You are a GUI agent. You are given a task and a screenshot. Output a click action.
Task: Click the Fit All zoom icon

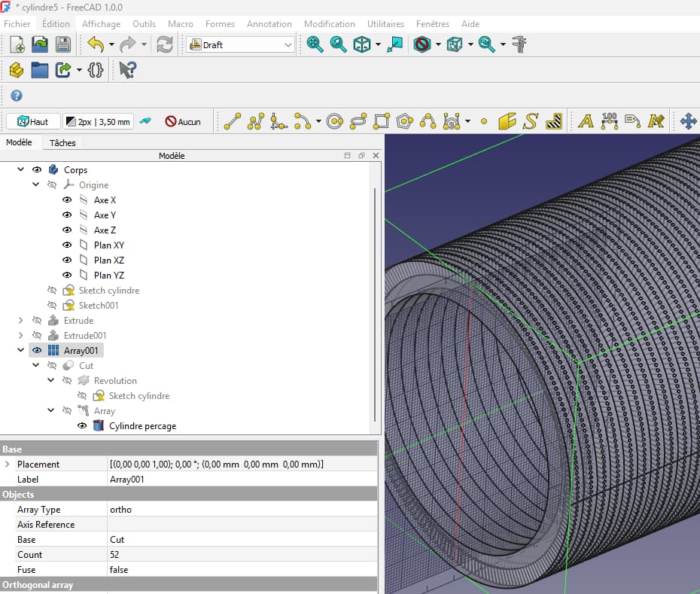click(x=315, y=44)
